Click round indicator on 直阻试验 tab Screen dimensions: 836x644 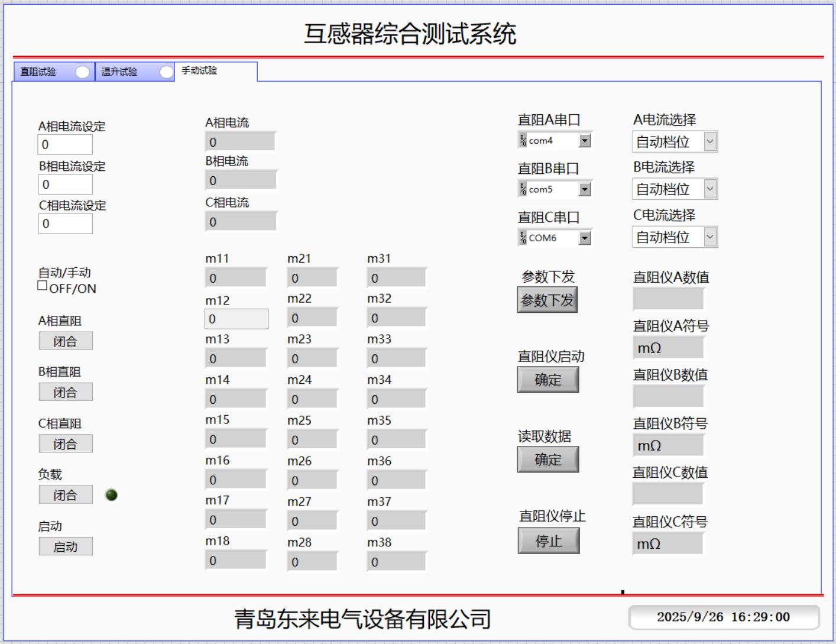[83, 72]
